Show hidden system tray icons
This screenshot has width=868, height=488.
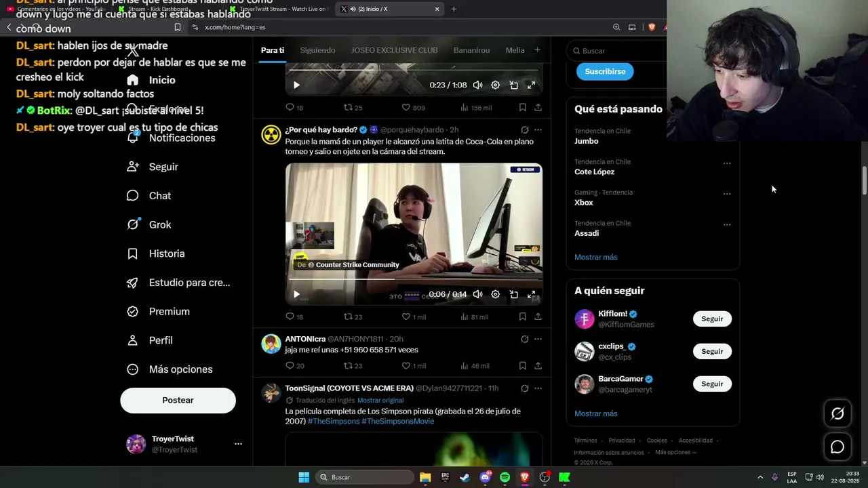[x=760, y=477]
